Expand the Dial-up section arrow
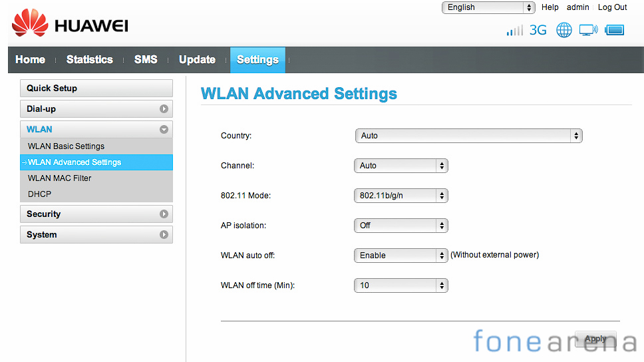This screenshot has height=362, width=644. pyautogui.click(x=164, y=109)
